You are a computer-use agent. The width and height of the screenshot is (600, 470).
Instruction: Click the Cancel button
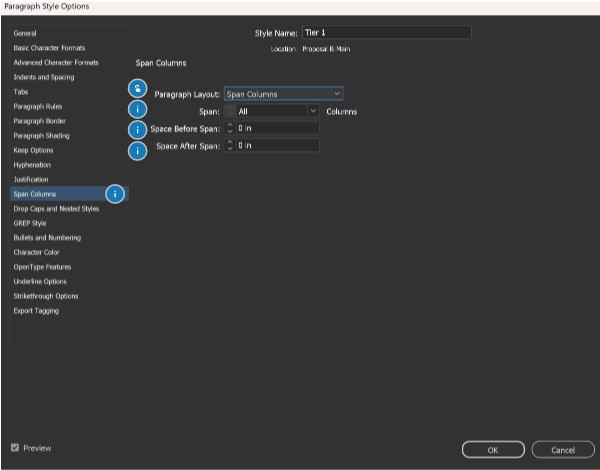pos(563,450)
